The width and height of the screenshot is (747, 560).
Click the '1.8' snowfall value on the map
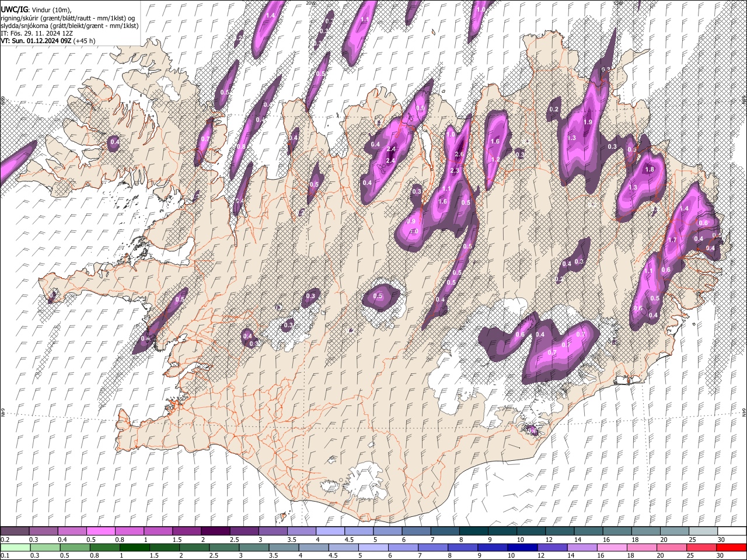coord(650,170)
